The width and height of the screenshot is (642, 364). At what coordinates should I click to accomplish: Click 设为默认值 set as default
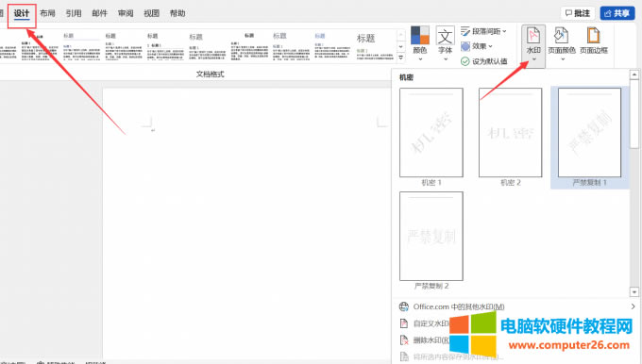click(484, 61)
